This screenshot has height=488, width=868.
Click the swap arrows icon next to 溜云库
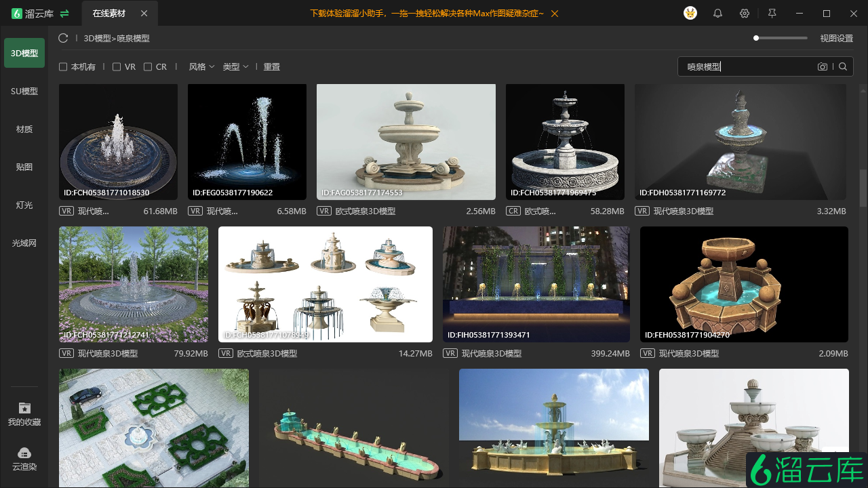[x=64, y=14]
